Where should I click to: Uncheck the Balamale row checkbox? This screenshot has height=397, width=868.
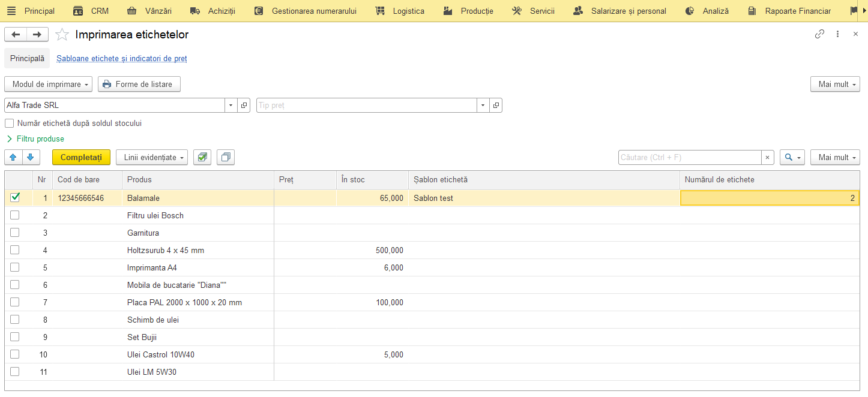15,197
